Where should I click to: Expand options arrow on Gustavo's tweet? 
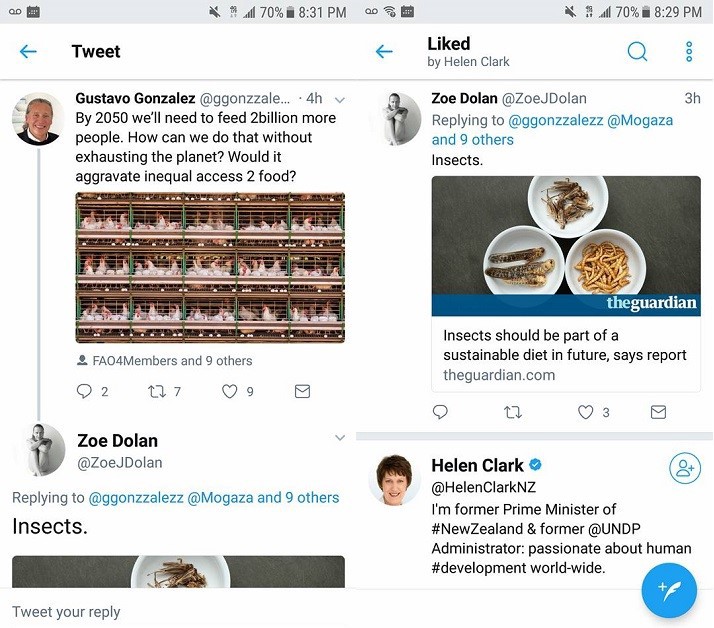click(340, 100)
